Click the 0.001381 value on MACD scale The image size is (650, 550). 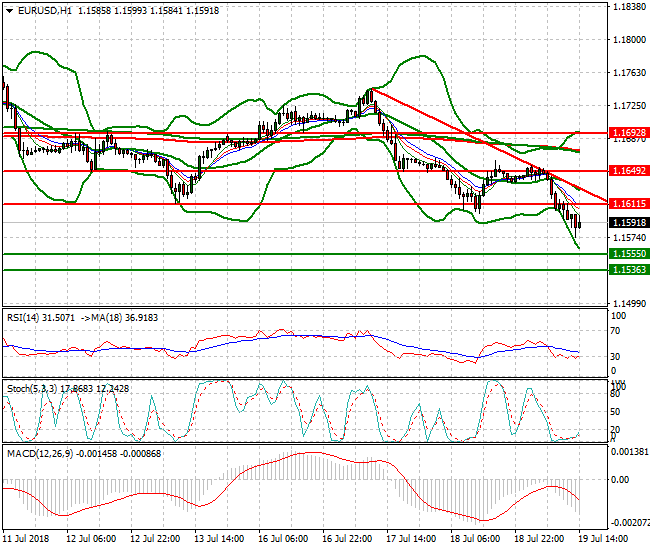(630, 453)
